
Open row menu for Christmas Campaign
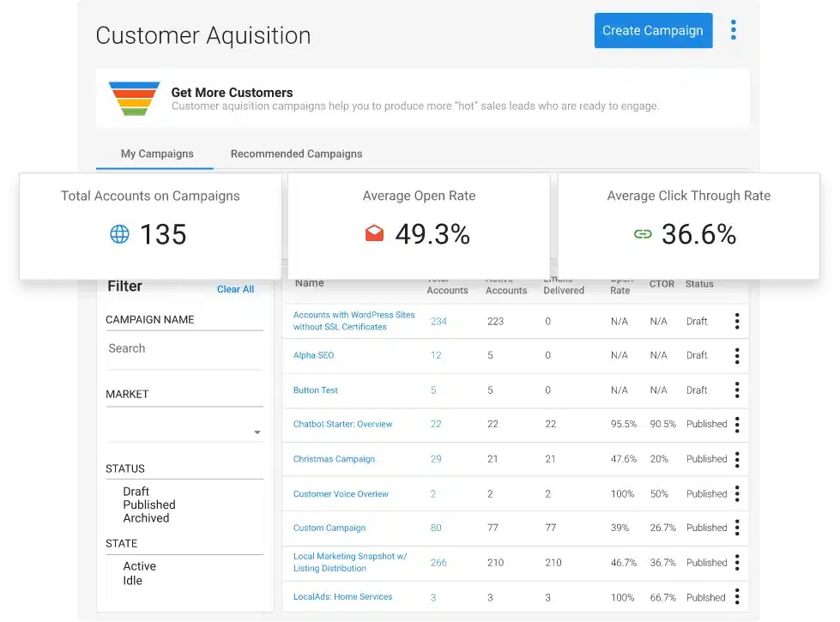click(x=736, y=459)
